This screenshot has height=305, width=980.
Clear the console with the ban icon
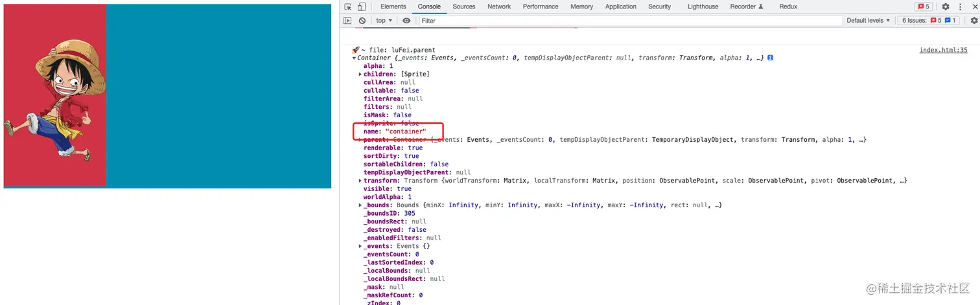click(x=362, y=21)
